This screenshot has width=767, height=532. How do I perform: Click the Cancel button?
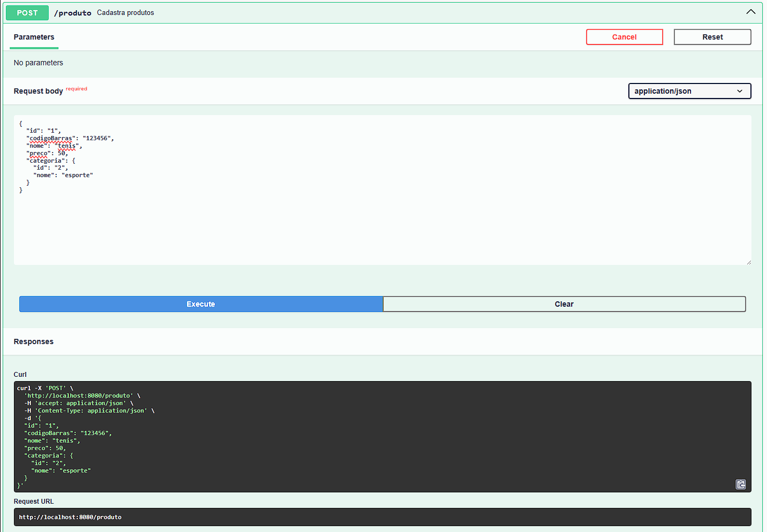point(624,37)
